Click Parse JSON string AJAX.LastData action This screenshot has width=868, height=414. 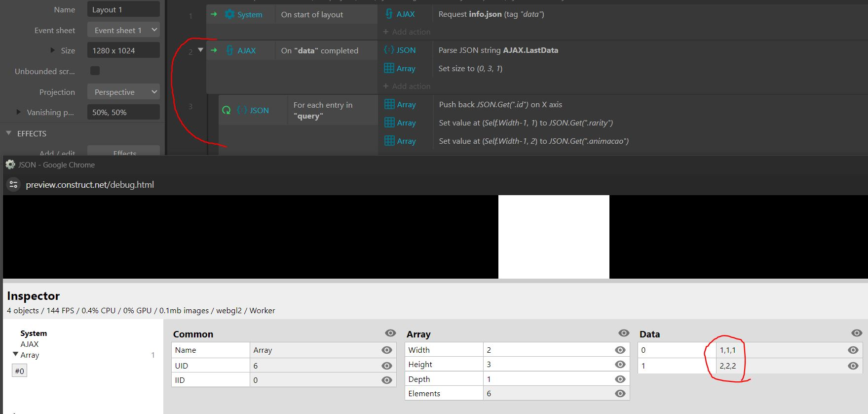[498, 50]
